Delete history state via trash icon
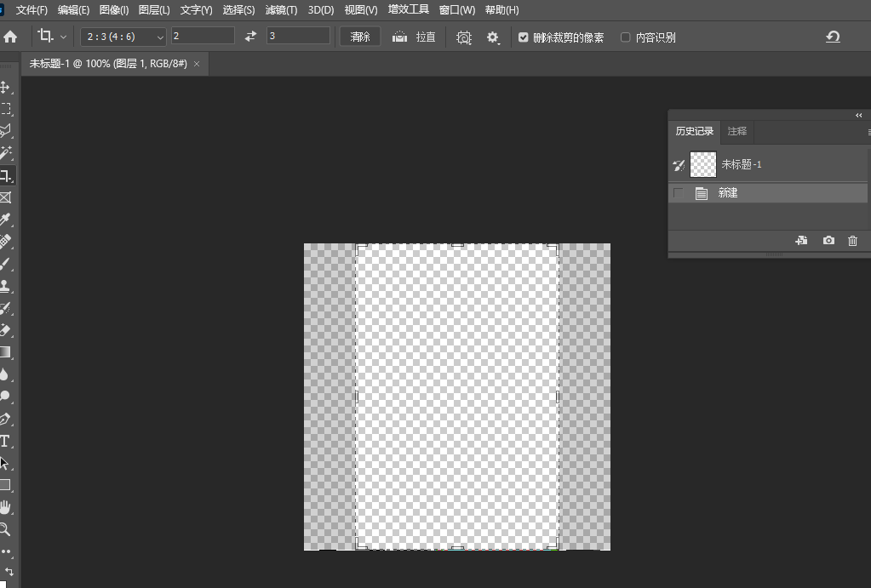The image size is (871, 588). [x=852, y=241]
